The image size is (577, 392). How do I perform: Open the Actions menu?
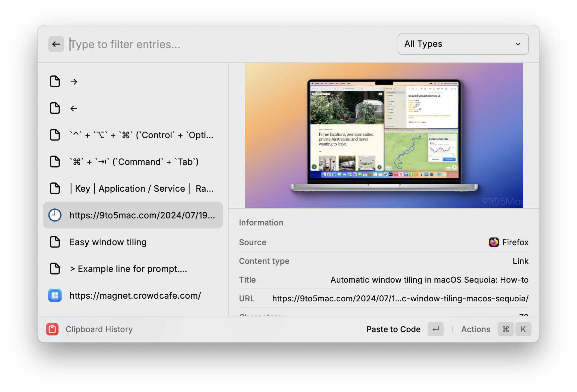(476, 329)
